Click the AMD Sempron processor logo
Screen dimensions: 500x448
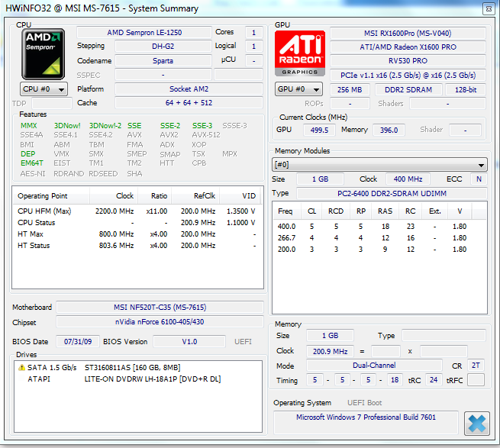[43, 54]
